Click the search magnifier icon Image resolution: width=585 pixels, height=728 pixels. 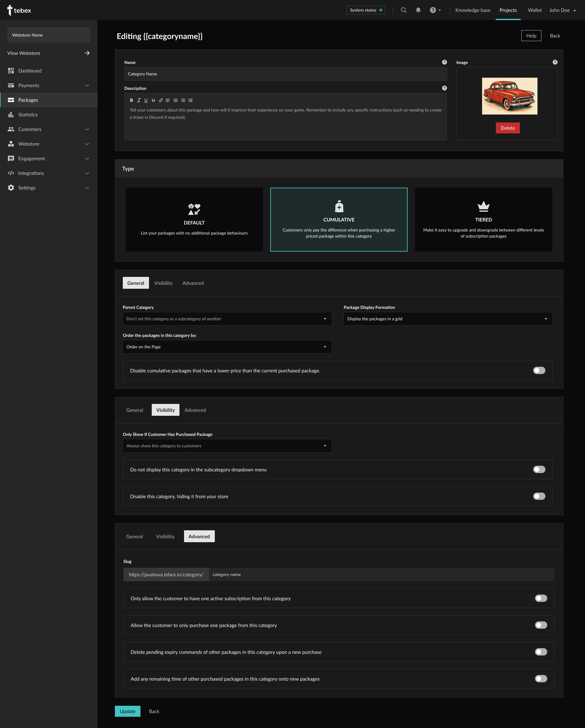click(403, 10)
